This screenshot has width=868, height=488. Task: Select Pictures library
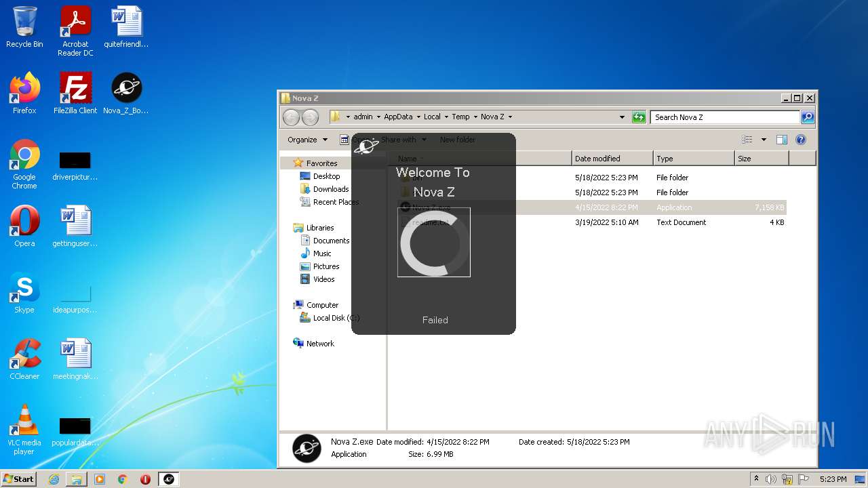(326, 266)
